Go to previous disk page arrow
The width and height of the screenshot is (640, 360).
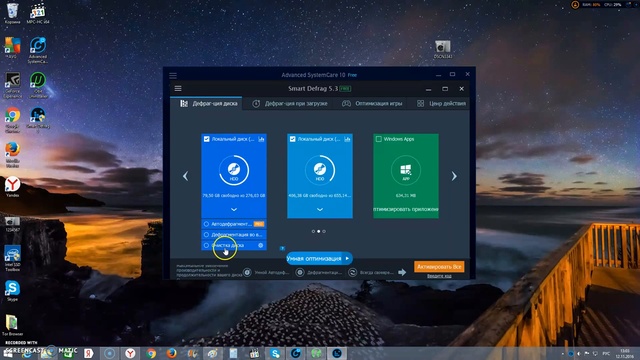[x=185, y=176]
